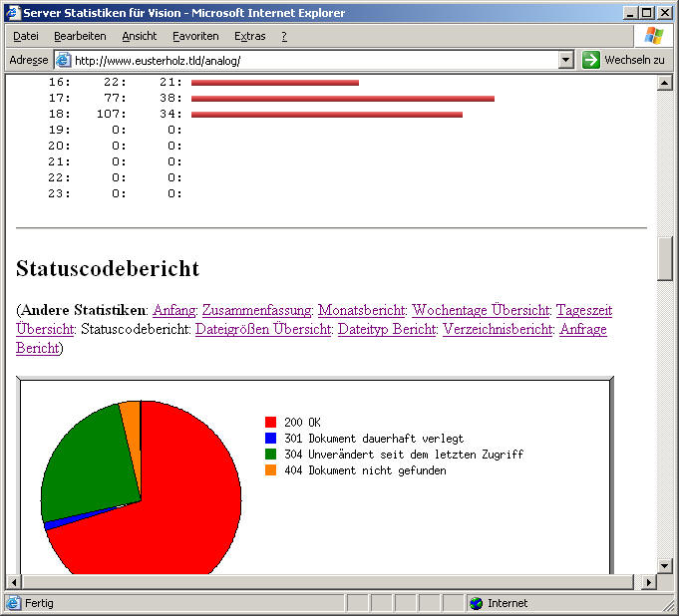Open the Extras menu

click(x=250, y=36)
